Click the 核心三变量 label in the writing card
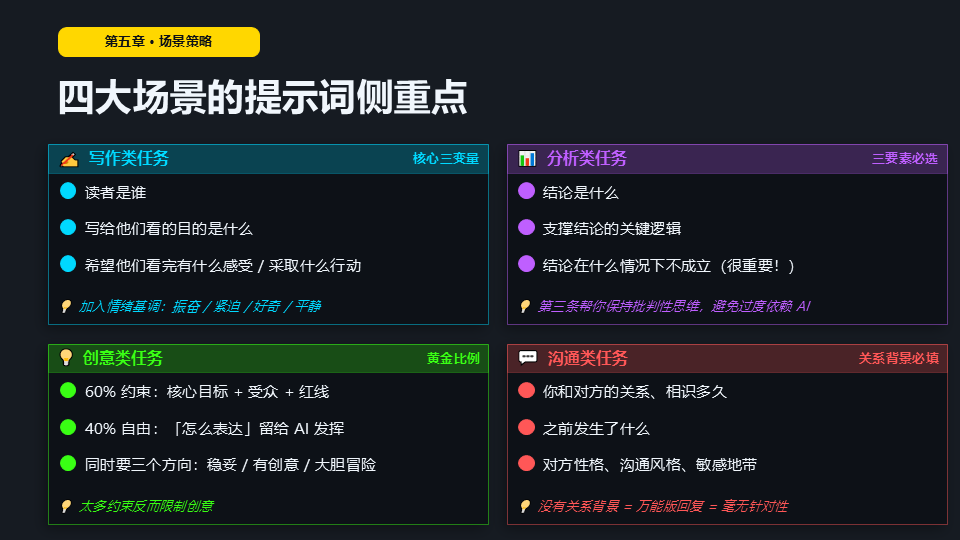 [x=445, y=159]
